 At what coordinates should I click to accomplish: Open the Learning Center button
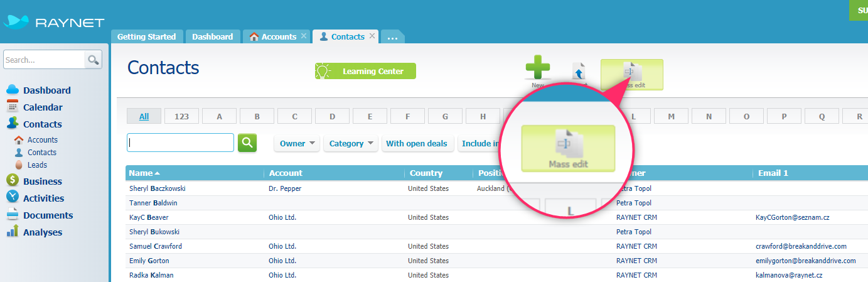click(x=365, y=71)
